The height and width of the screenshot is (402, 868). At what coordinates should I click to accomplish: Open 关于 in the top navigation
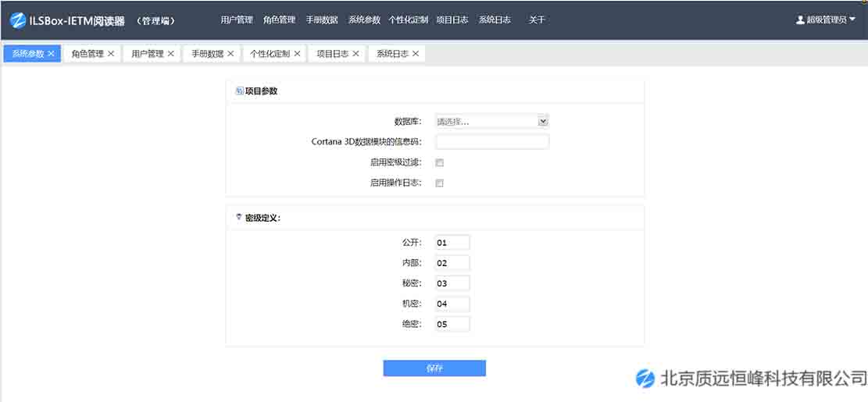pyautogui.click(x=537, y=20)
